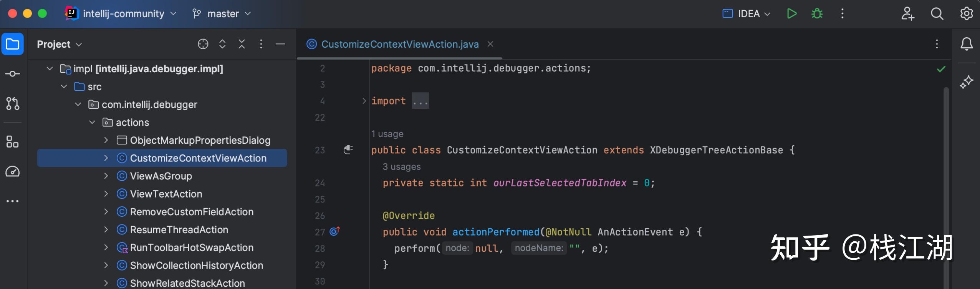The height and width of the screenshot is (289, 980).
Task: Open the IDEA run configuration dropdown
Action: pos(747,14)
